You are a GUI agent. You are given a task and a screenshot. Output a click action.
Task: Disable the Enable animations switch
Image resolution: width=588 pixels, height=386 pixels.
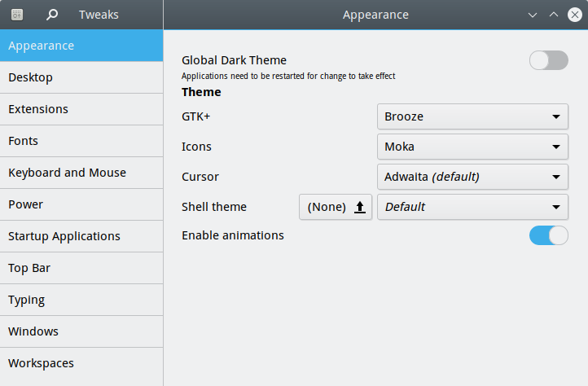548,235
